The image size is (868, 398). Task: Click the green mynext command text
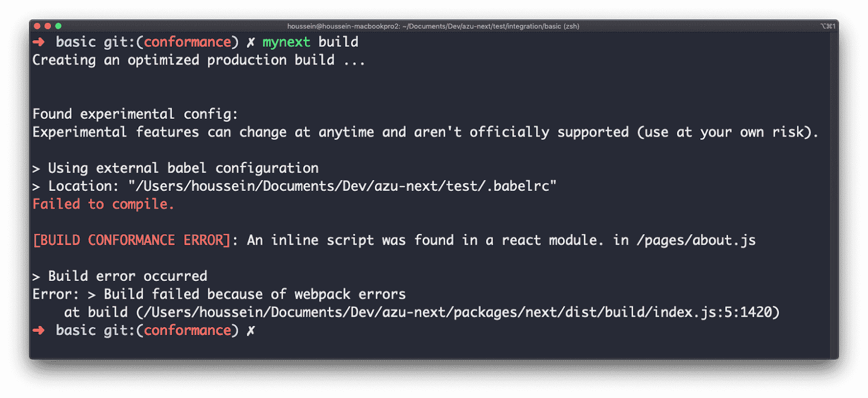[x=286, y=42]
